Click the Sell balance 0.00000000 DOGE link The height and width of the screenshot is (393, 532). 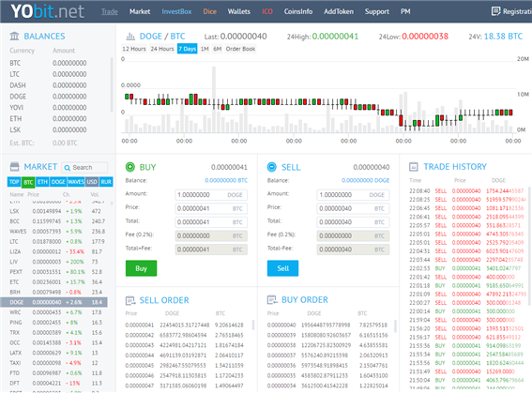pyautogui.click(x=365, y=180)
